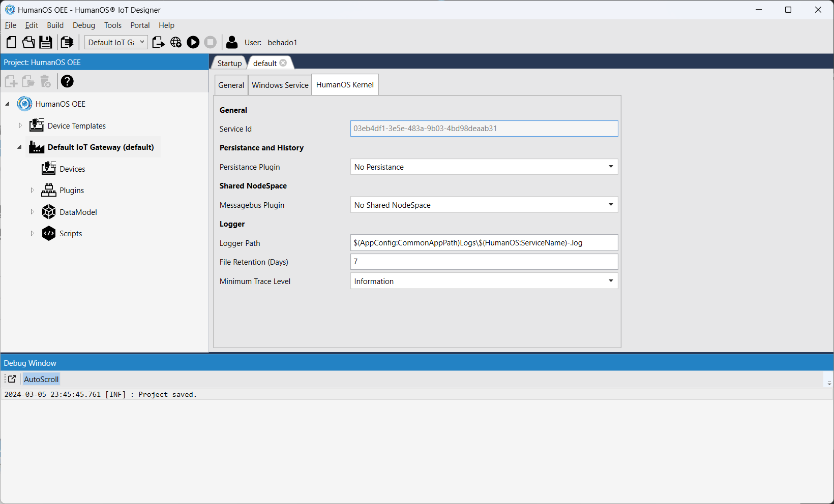The image size is (834, 504).
Task: Select the Devices tree item label
Action: click(x=72, y=169)
